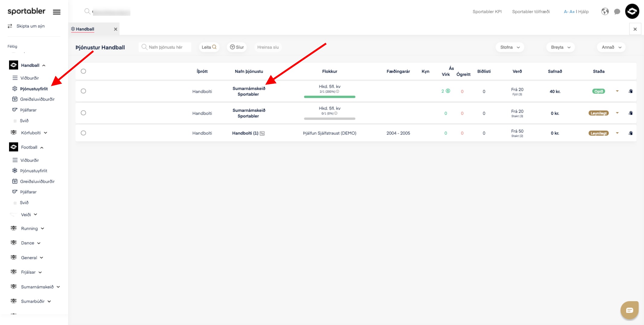Click the discount icon beside Handbolti (1)
The width and height of the screenshot is (644, 325).
(262, 134)
